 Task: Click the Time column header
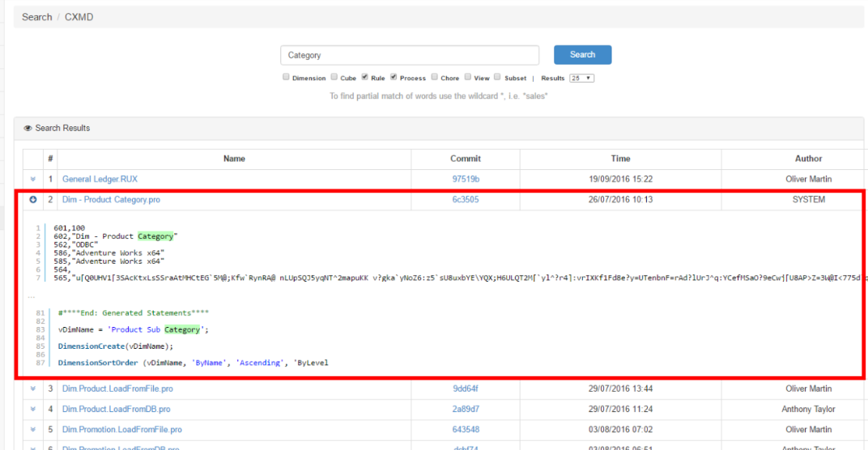(620, 159)
